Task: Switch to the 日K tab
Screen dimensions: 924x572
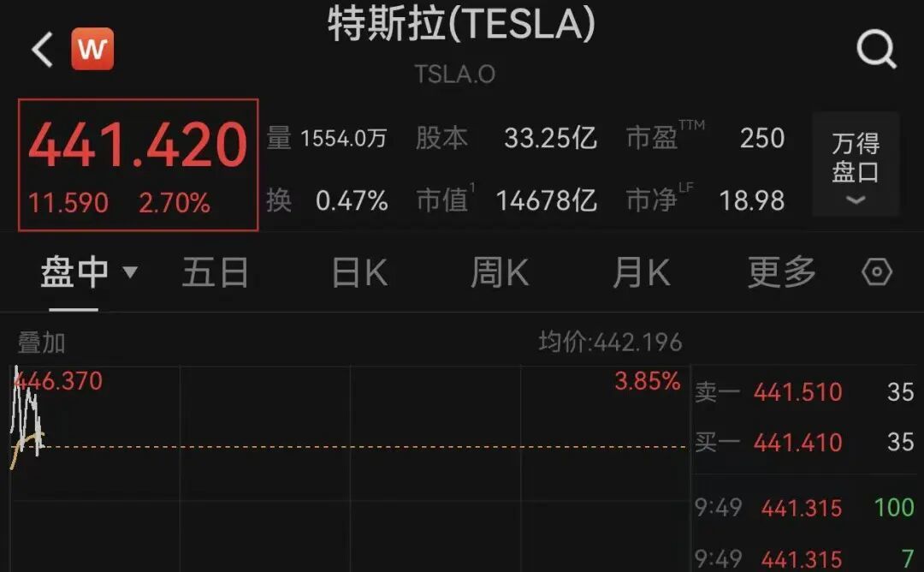Action: (x=359, y=273)
